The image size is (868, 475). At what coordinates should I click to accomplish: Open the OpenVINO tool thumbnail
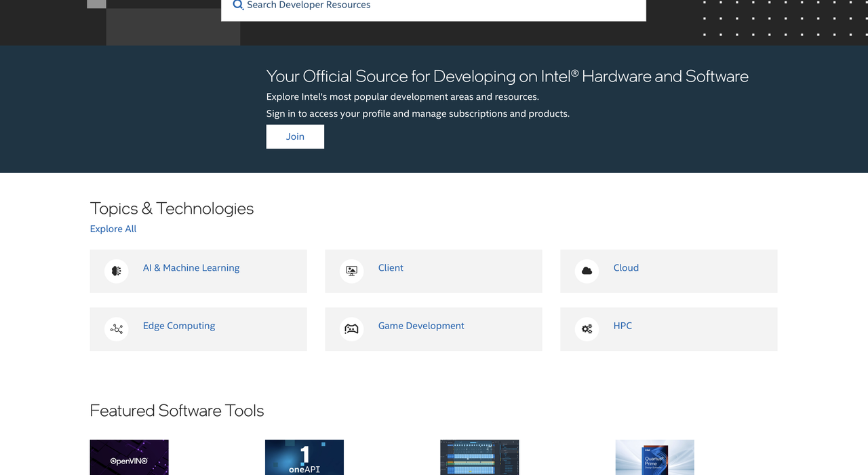(130, 457)
